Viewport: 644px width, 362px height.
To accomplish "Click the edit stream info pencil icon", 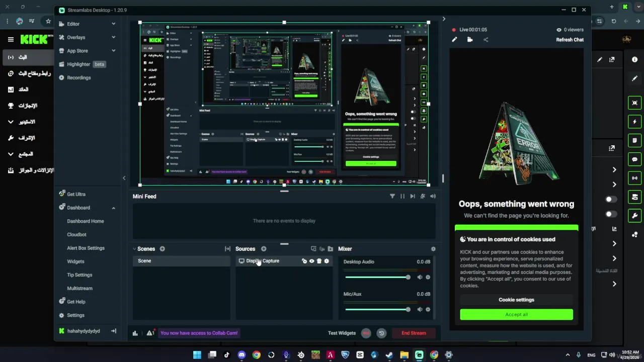I will (x=454, y=40).
